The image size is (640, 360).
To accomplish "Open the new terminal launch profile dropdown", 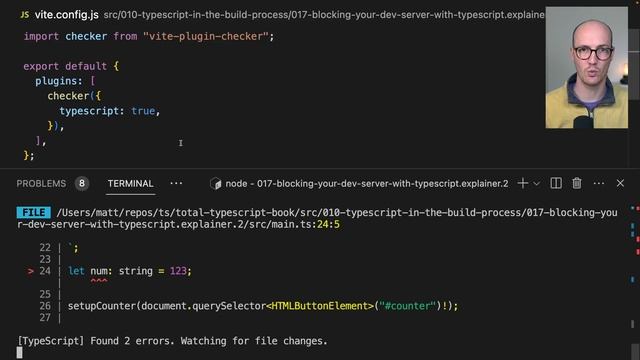I will click(536, 184).
